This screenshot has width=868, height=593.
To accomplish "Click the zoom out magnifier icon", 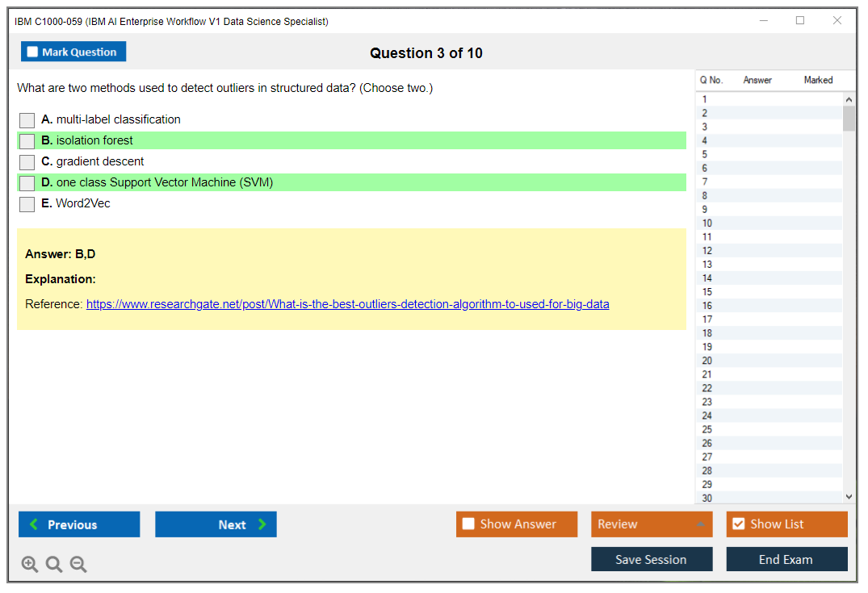I will 78,564.
